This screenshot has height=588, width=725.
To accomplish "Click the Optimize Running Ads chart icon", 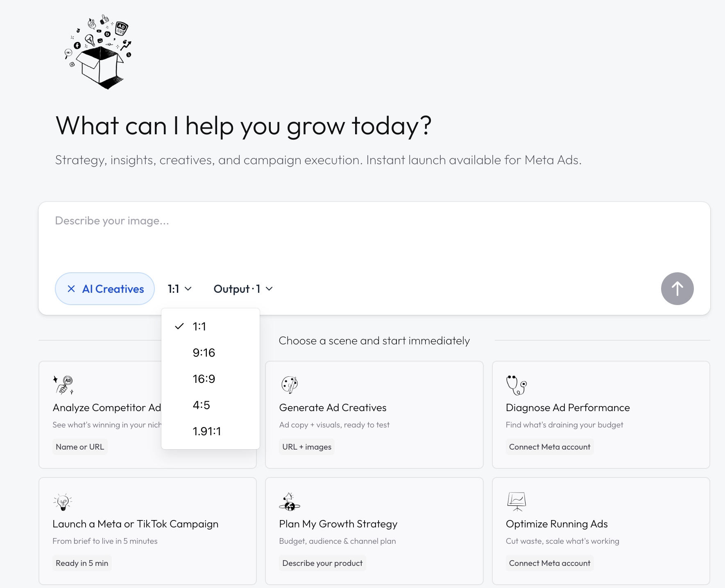I will pos(517,502).
